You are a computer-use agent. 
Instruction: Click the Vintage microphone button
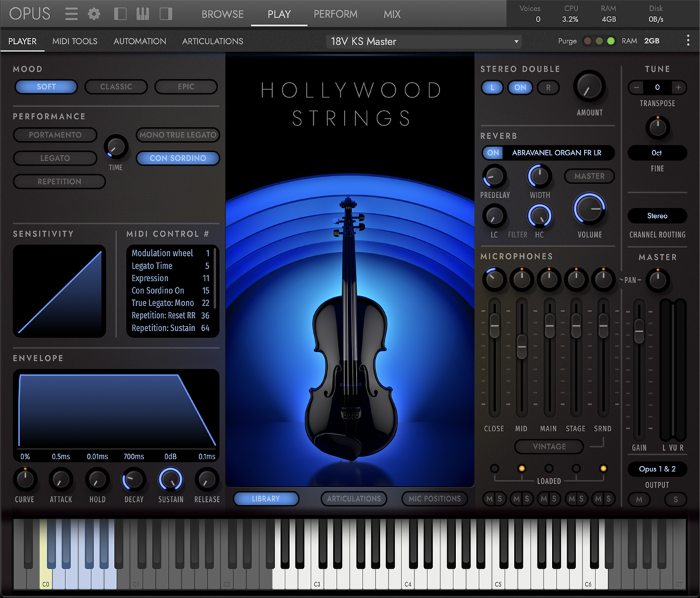coord(549,447)
